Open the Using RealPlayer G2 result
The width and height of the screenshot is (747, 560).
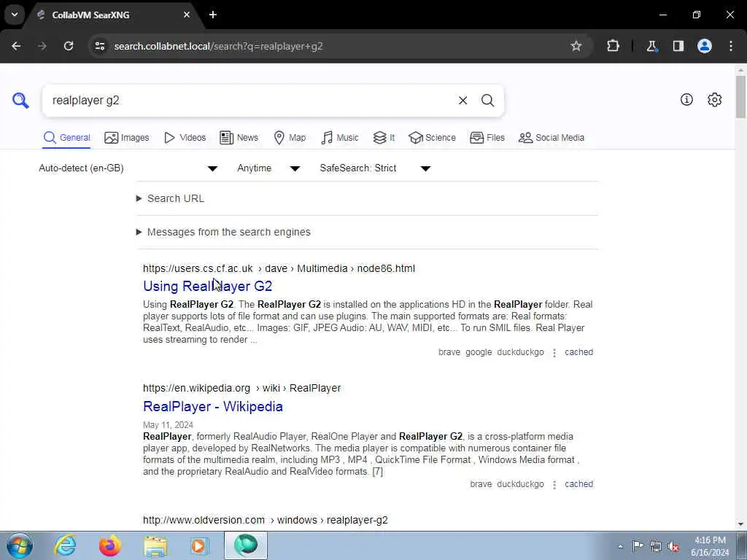(207, 286)
